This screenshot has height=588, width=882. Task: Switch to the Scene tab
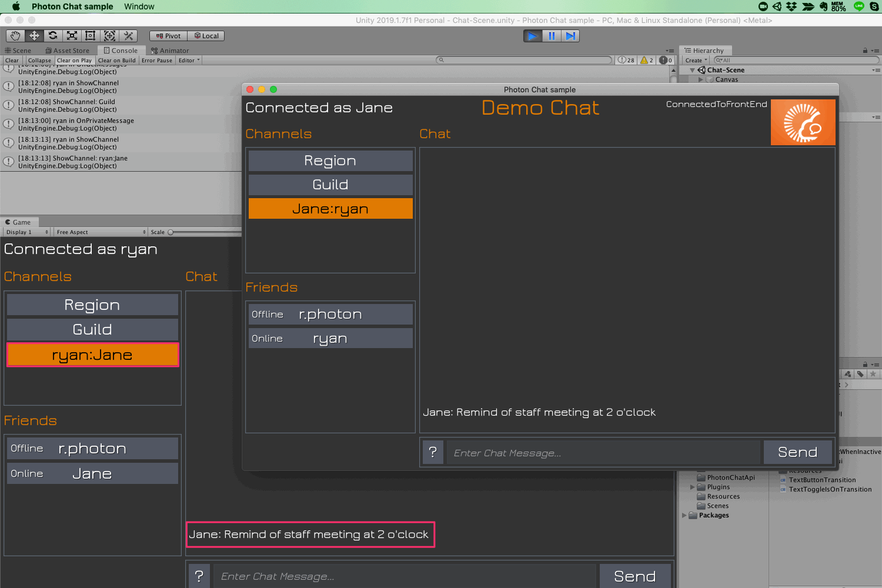pos(18,51)
